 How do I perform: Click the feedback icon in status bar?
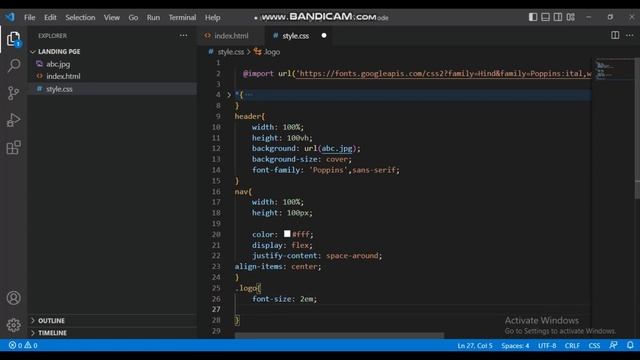coord(613,345)
